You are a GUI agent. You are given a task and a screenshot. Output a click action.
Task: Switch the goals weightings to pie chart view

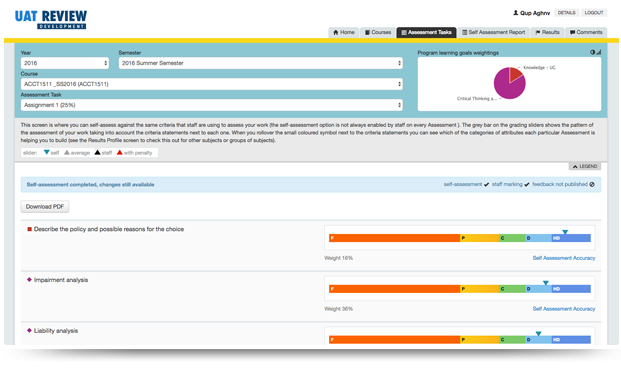(592, 52)
